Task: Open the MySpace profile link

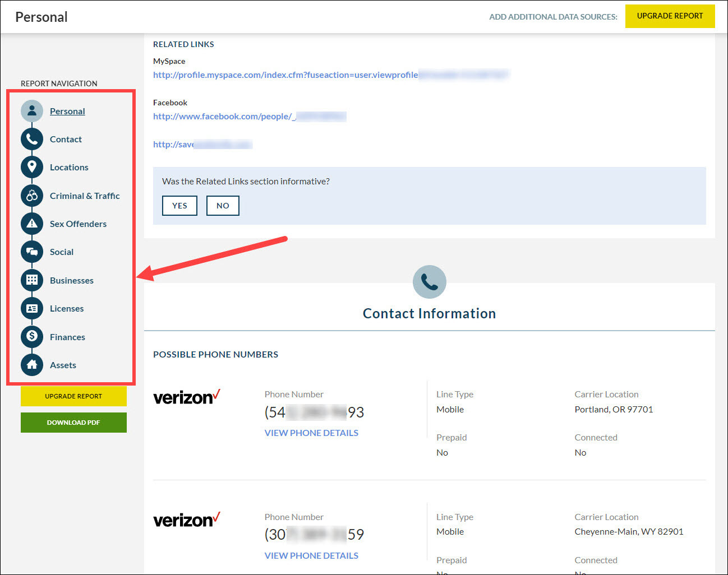Action: point(286,75)
